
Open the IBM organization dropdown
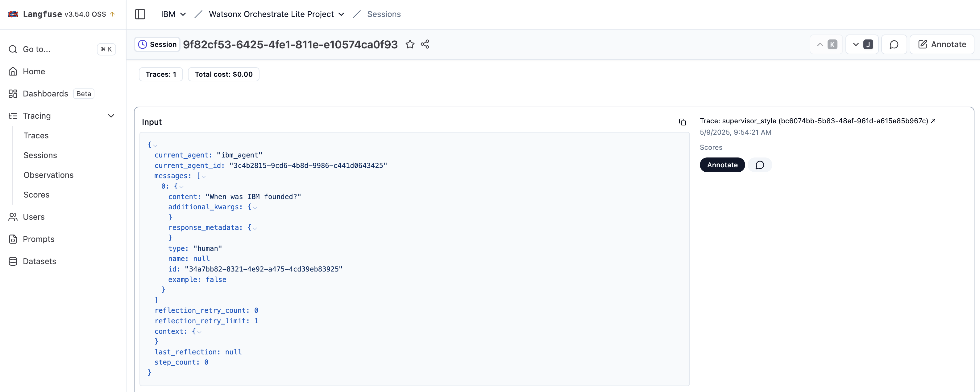(x=173, y=14)
